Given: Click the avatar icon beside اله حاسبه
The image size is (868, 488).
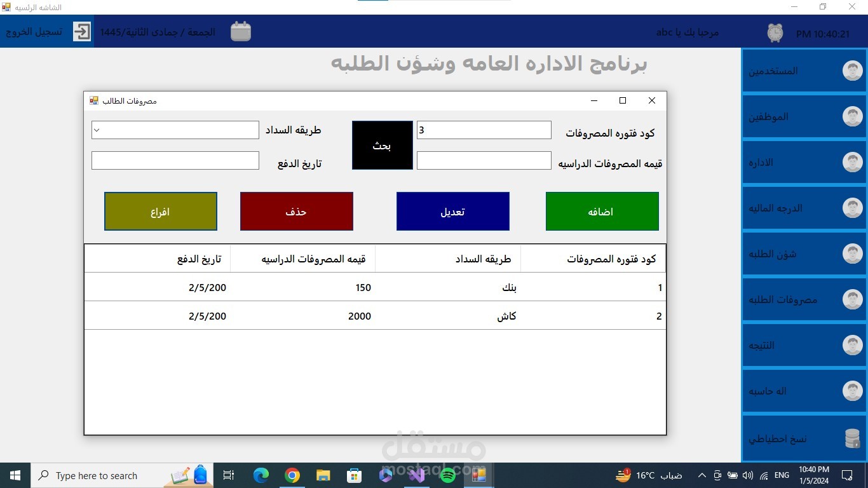Looking at the screenshot, I should pyautogui.click(x=852, y=391).
